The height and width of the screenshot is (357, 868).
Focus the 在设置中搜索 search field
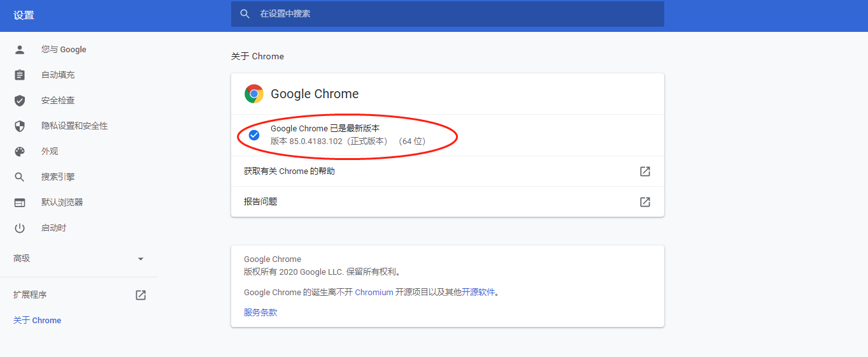click(448, 13)
